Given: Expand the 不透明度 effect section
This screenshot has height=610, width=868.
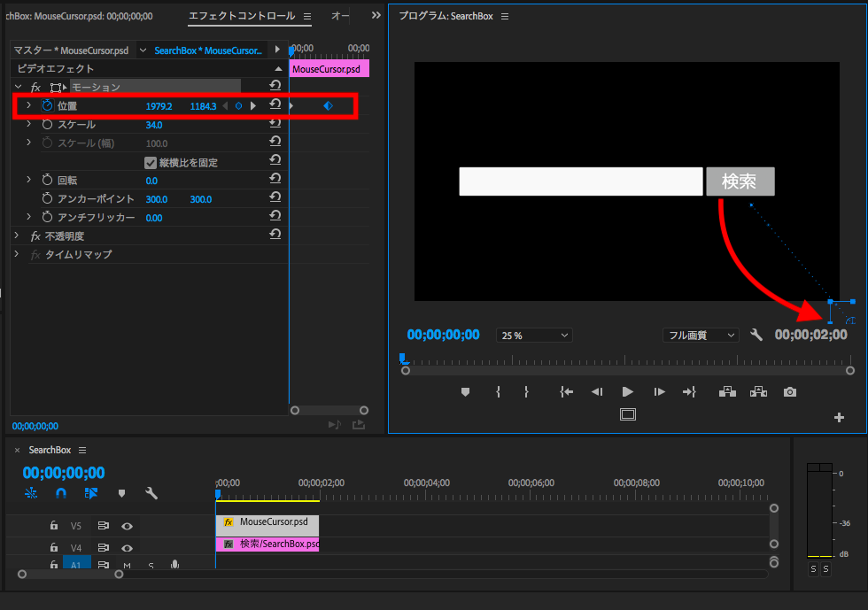Looking at the screenshot, I should 18,236.
